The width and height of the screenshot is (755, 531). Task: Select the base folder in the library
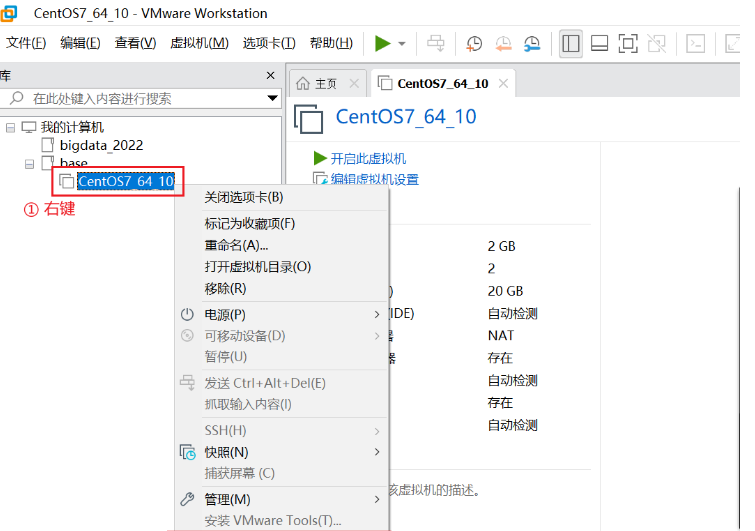pos(74,163)
